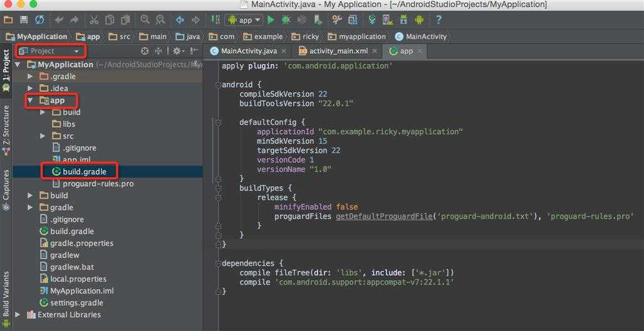Close the MainActivity.java tab
Image resolution: width=644 pixels, height=331 pixels.
pos(284,51)
